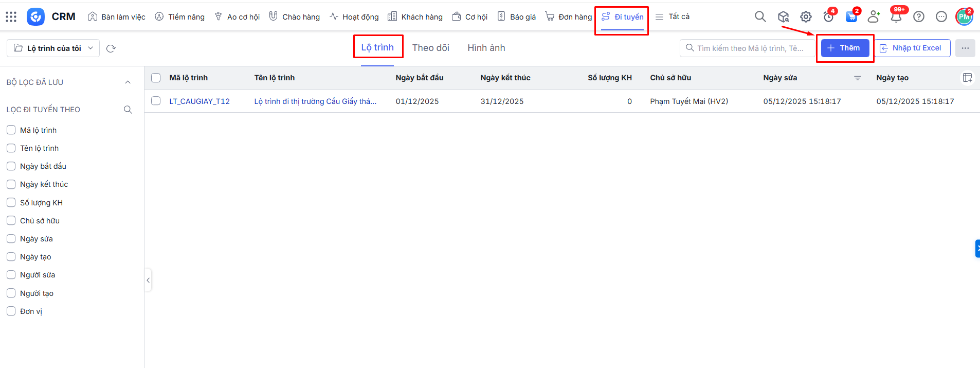Screen dimensions: 980x368
Task: Select the LT_CAUGIAY_T12 row checkbox
Action: (156, 101)
